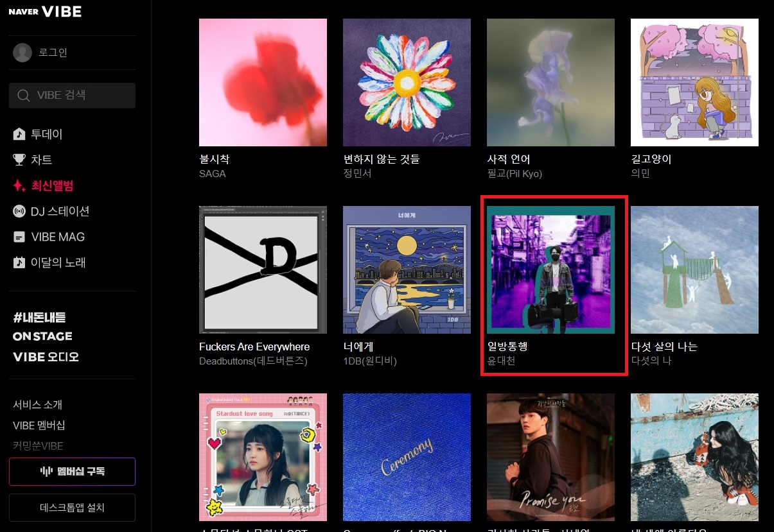Click the artist name 의민
The width and height of the screenshot is (774, 532).
click(x=640, y=174)
